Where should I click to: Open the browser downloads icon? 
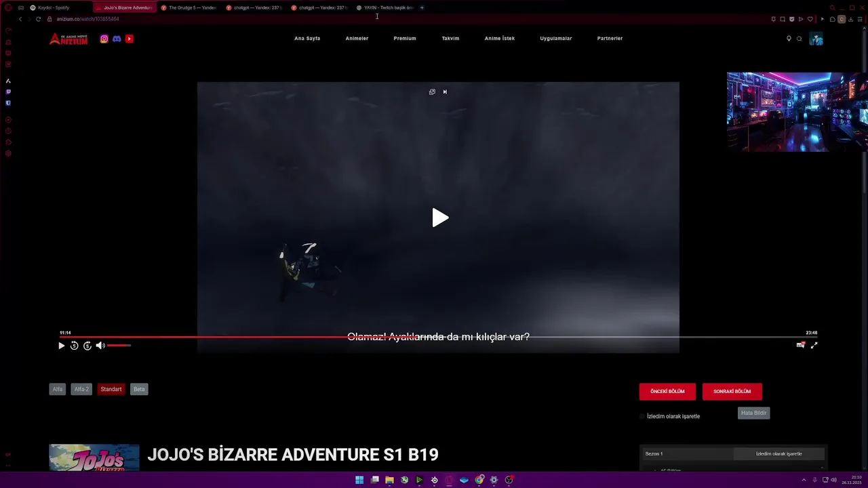[850, 19]
